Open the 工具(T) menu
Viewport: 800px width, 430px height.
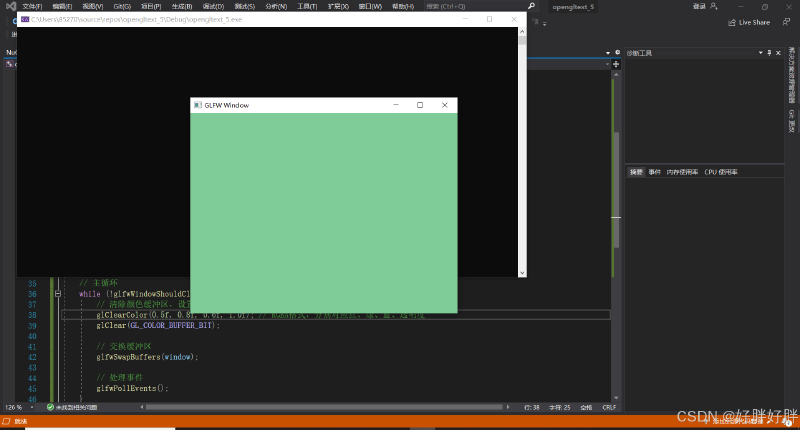click(307, 6)
